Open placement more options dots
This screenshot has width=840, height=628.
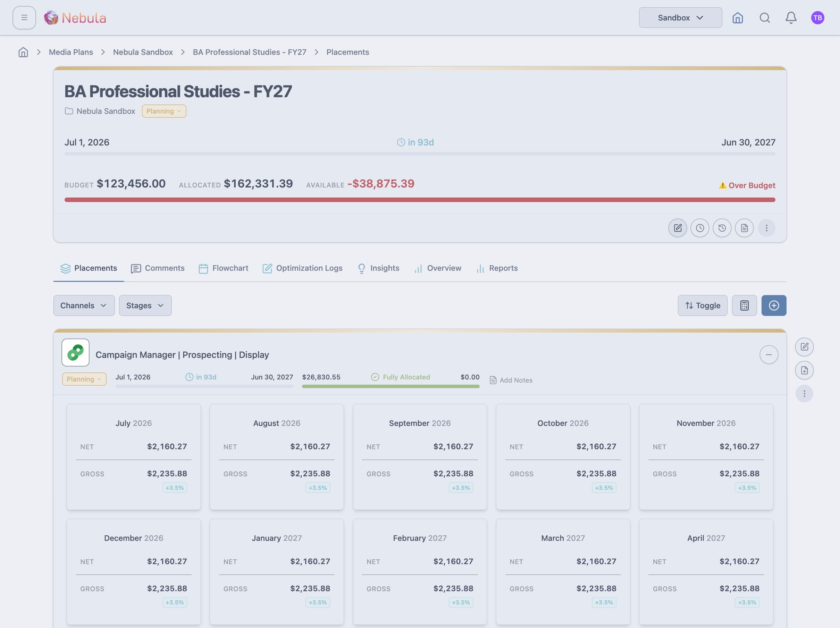804,393
